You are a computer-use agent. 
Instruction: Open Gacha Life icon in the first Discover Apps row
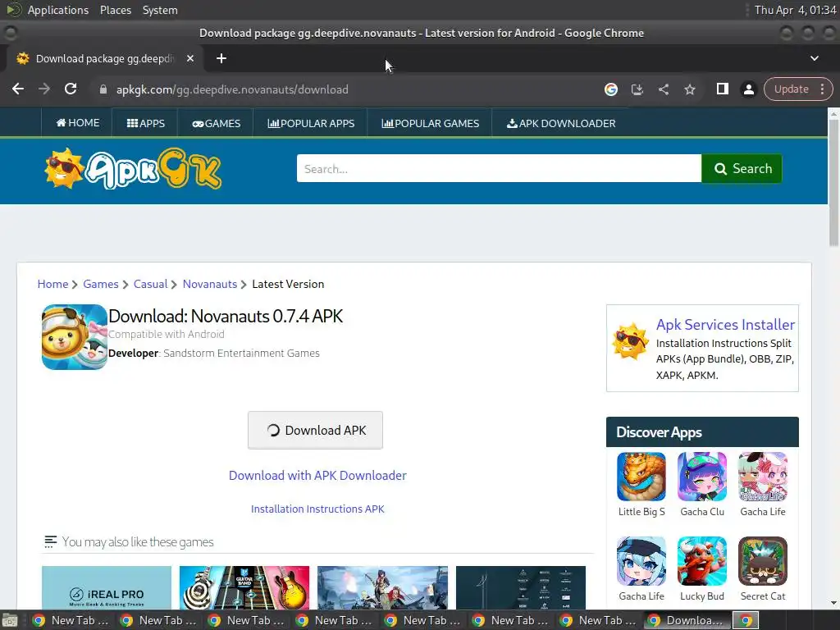[x=762, y=477]
